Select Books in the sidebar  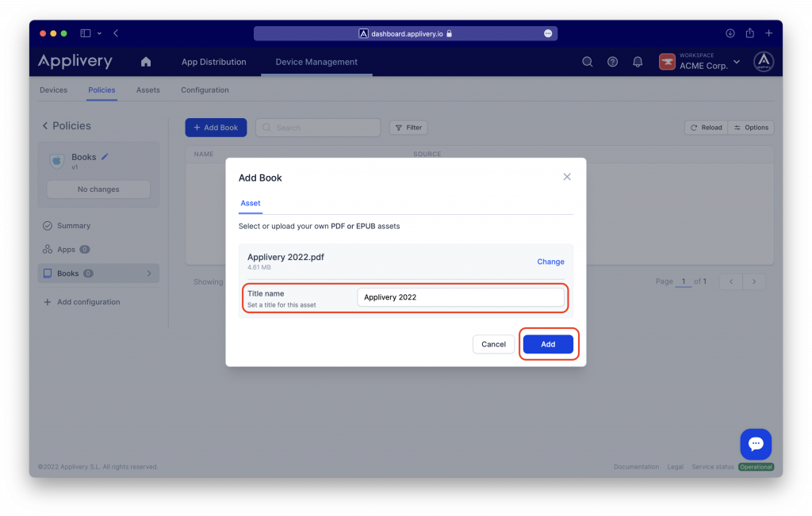coord(98,273)
